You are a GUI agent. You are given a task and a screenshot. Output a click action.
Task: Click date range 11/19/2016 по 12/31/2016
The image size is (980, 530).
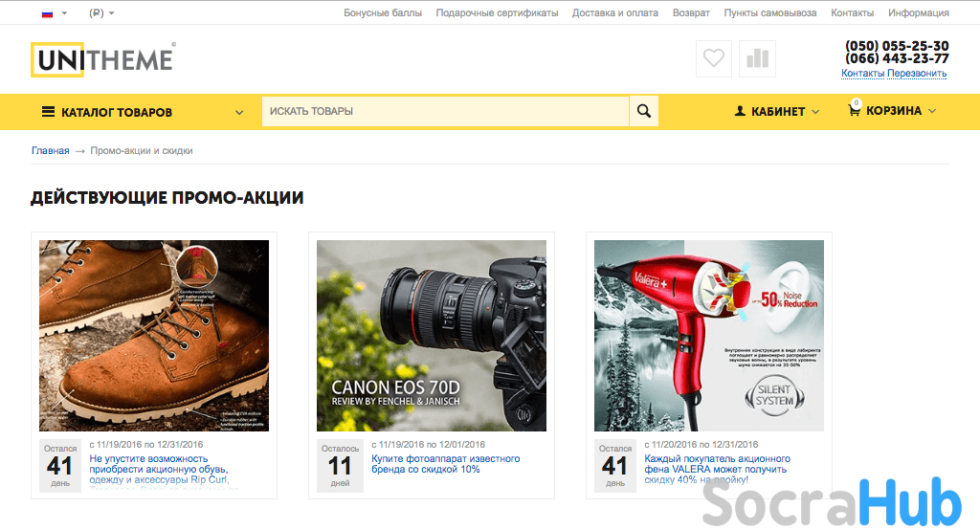tap(146, 444)
